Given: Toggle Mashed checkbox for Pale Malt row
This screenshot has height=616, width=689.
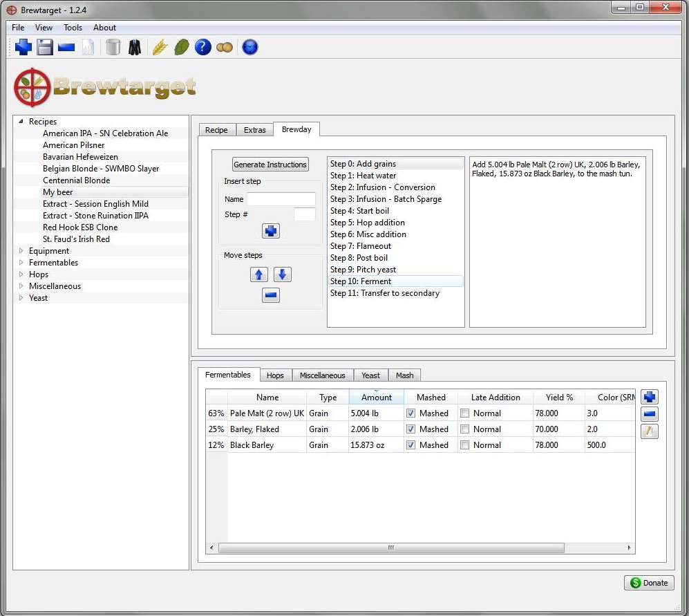Looking at the screenshot, I should click(x=411, y=413).
